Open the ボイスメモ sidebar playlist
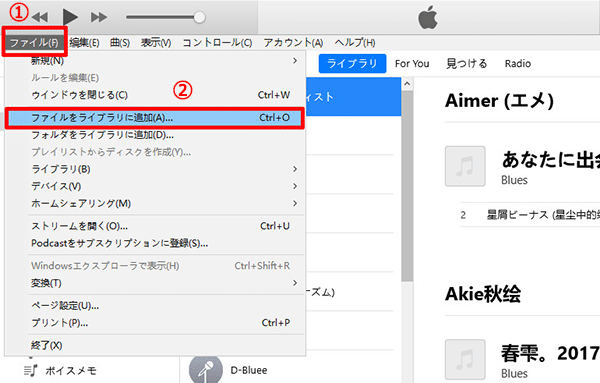 (71, 370)
